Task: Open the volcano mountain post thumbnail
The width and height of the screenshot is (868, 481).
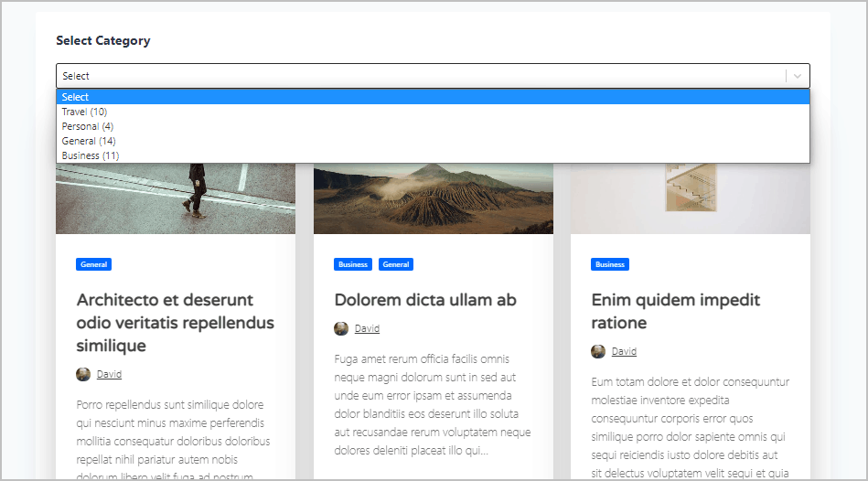Action: click(x=433, y=198)
